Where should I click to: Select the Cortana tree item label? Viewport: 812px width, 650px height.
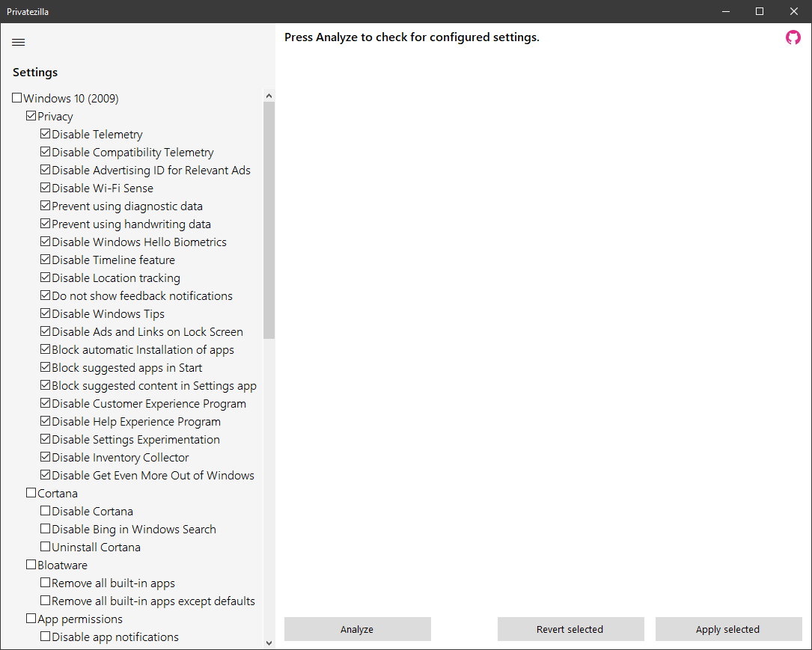(58, 494)
